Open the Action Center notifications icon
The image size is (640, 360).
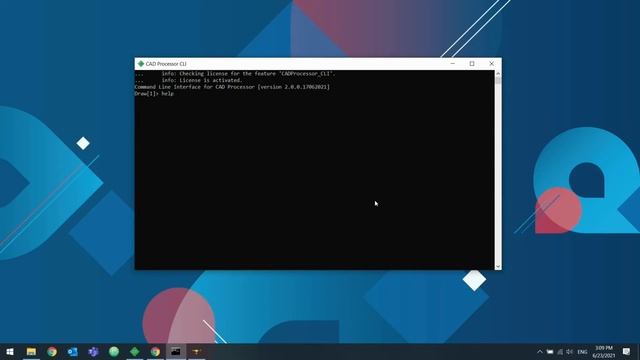point(627,351)
